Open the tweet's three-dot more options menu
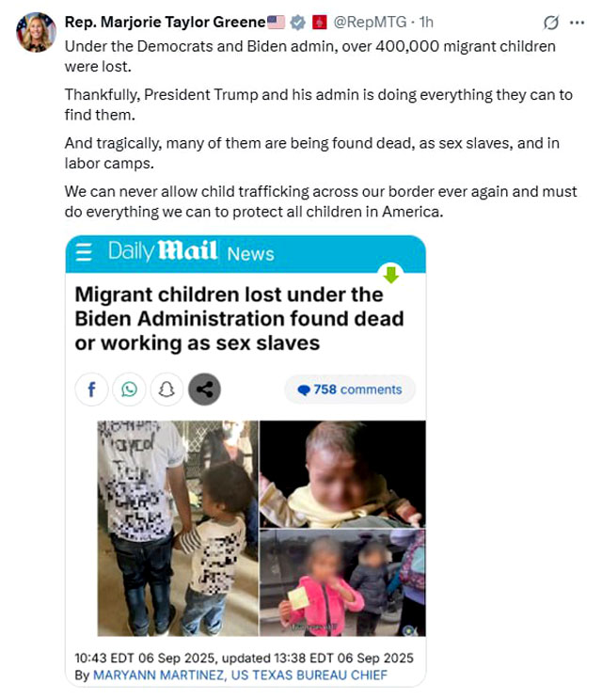The image size is (602, 700). click(x=577, y=23)
